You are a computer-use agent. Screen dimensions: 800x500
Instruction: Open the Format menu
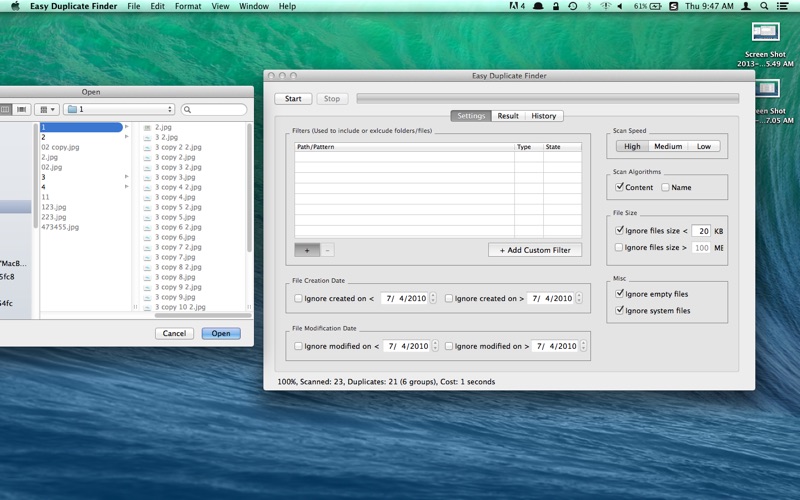point(188,6)
